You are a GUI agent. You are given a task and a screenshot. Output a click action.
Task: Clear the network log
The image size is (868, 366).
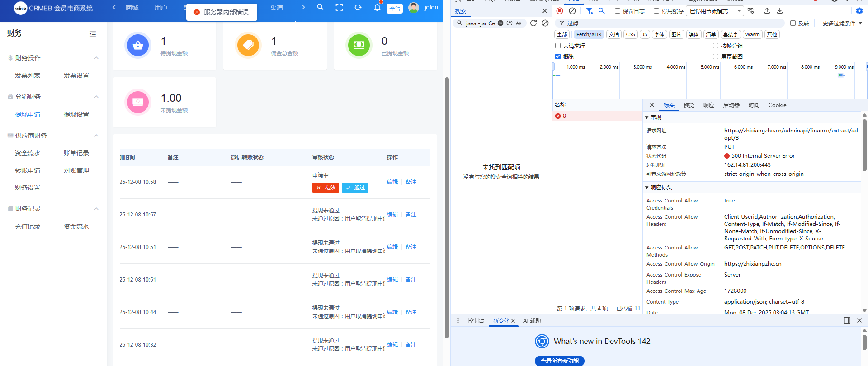572,11
